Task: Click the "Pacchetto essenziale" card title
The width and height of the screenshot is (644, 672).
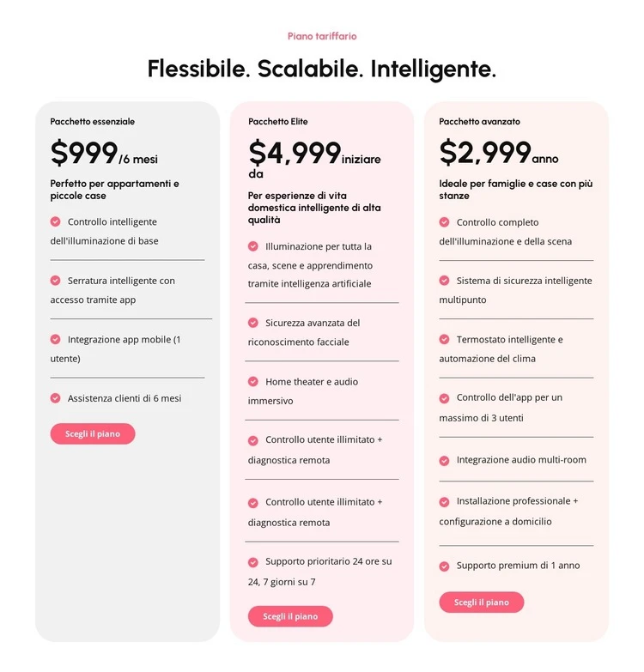Action: coord(93,122)
